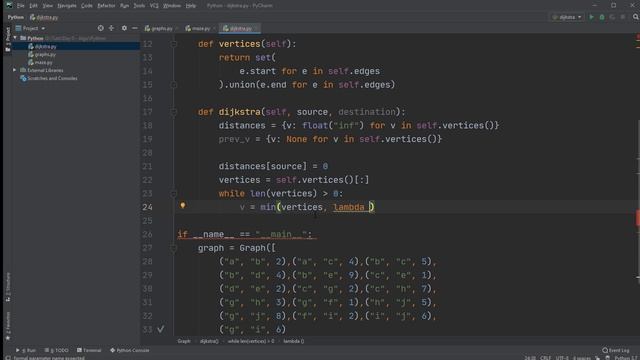The height and width of the screenshot is (360, 640).
Task: Click locate-current-file target icon in Project panel
Action: [x=100, y=28]
